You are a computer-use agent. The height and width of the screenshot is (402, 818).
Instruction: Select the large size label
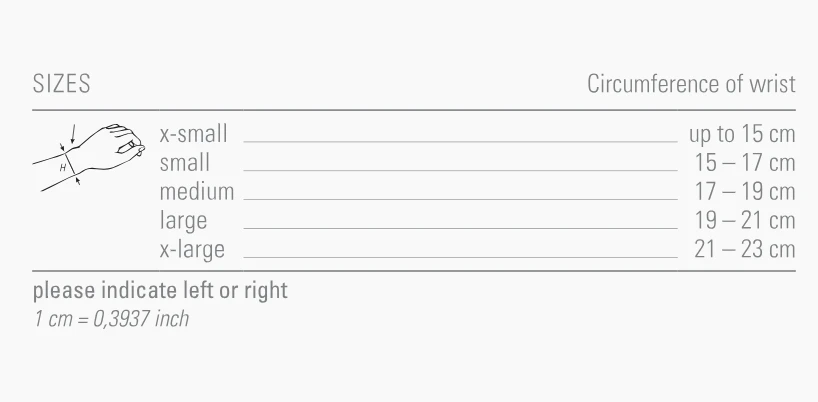click(184, 220)
